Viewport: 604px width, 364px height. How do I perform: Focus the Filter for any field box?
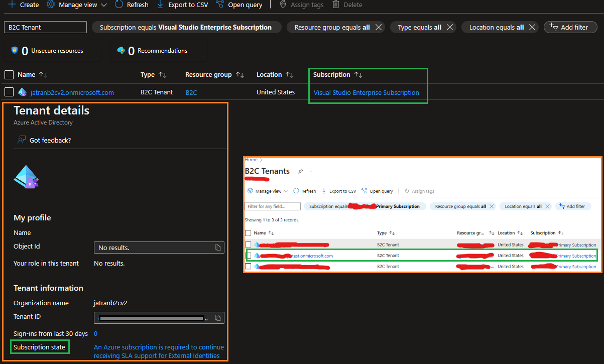click(273, 206)
